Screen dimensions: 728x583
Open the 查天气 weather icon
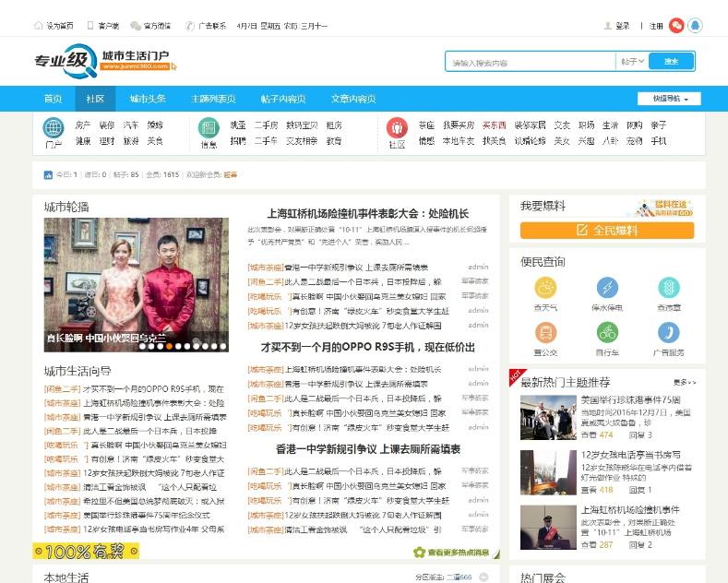pyautogui.click(x=545, y=288)
